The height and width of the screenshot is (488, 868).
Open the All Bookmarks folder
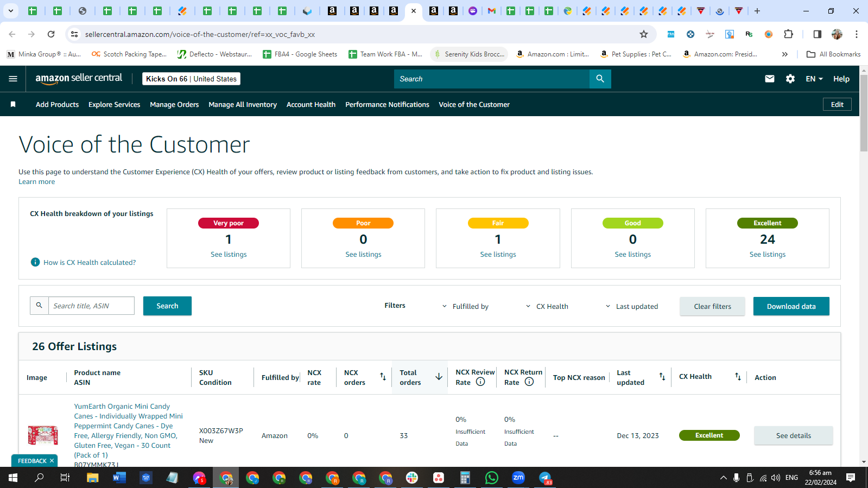tap(833, 54)
